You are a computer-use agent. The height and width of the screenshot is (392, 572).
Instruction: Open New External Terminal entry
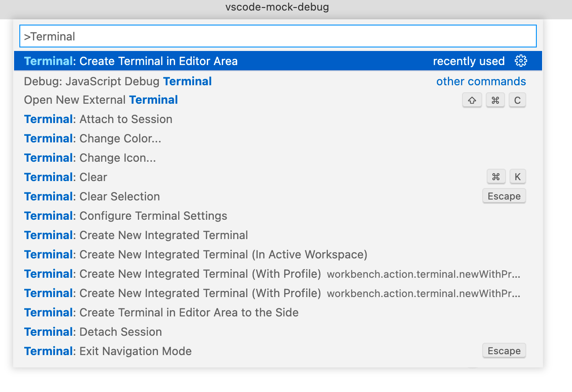click(100, 100)
